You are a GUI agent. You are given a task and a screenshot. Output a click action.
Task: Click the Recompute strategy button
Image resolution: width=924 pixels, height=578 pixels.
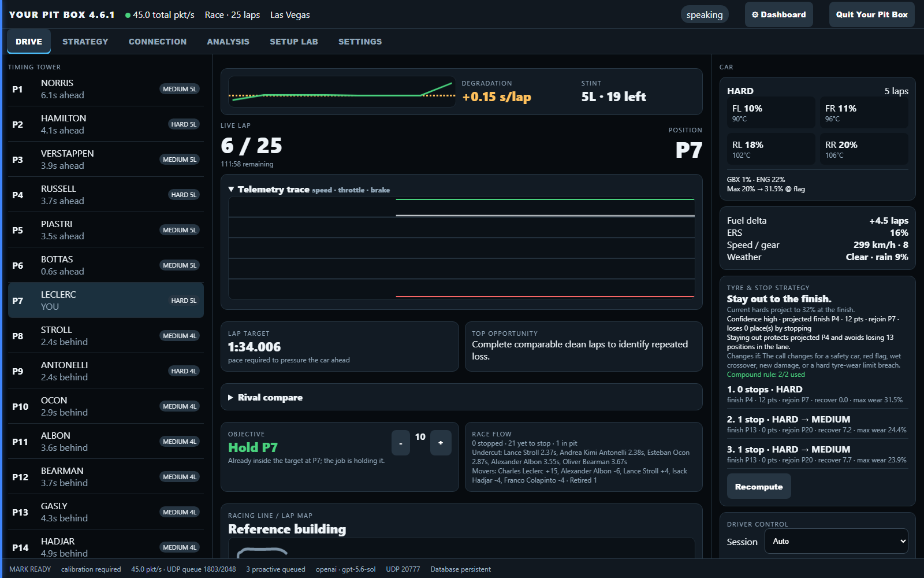tap(759, 487)
